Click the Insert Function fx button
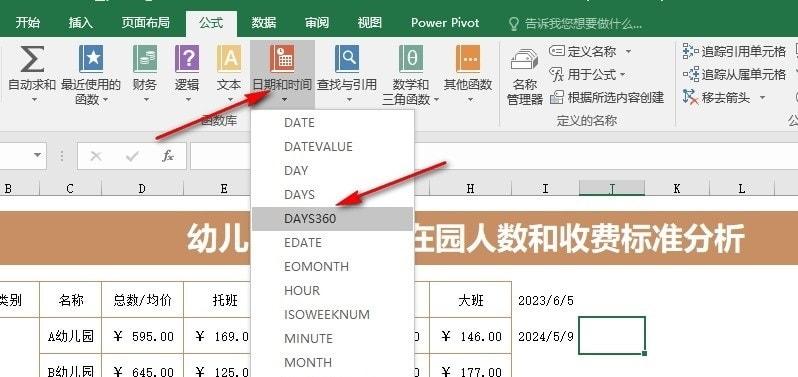The height and width of the screenshot is (377, 798). [168, 156]
